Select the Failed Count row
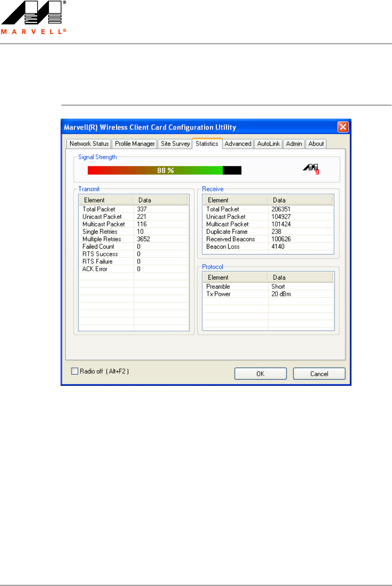The width and height of the screenshot is (392, 586). 134,247
